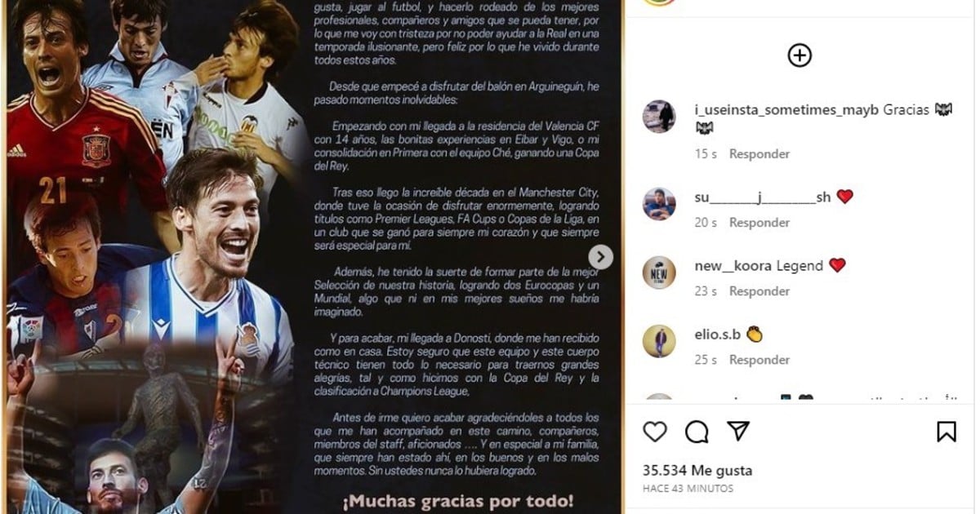
Task: Select the David Silva collage post image
Action: pos(314,257)
